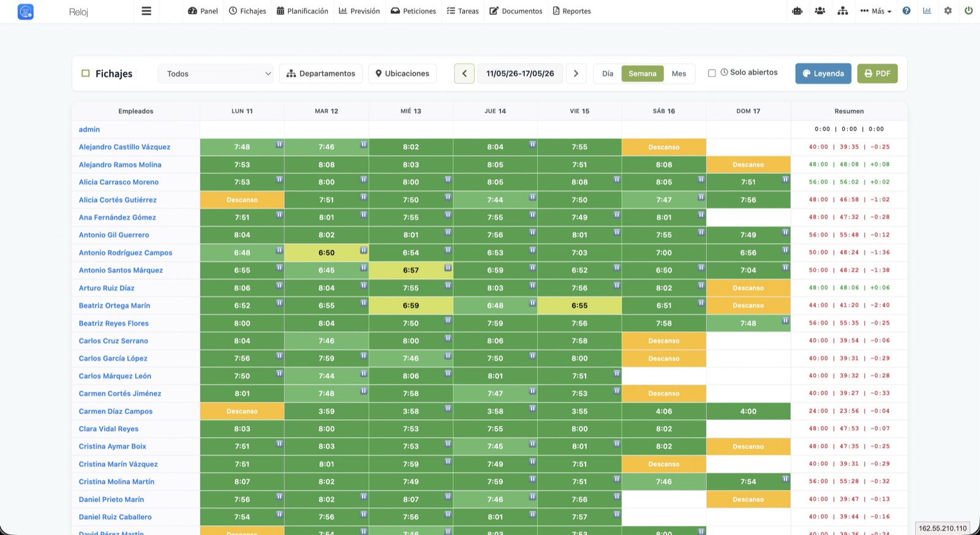
Task: Open the Peticiones menu item
Action: coord(413,11)
